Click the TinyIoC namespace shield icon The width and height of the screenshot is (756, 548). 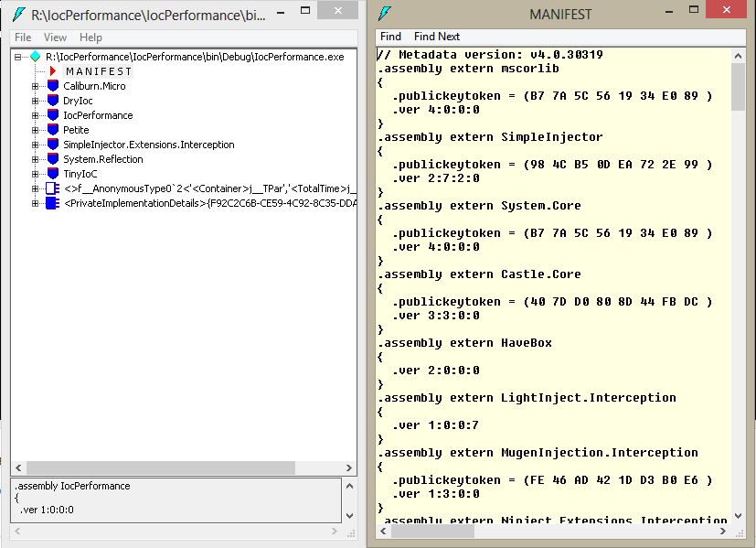click(x=53, y=174)
